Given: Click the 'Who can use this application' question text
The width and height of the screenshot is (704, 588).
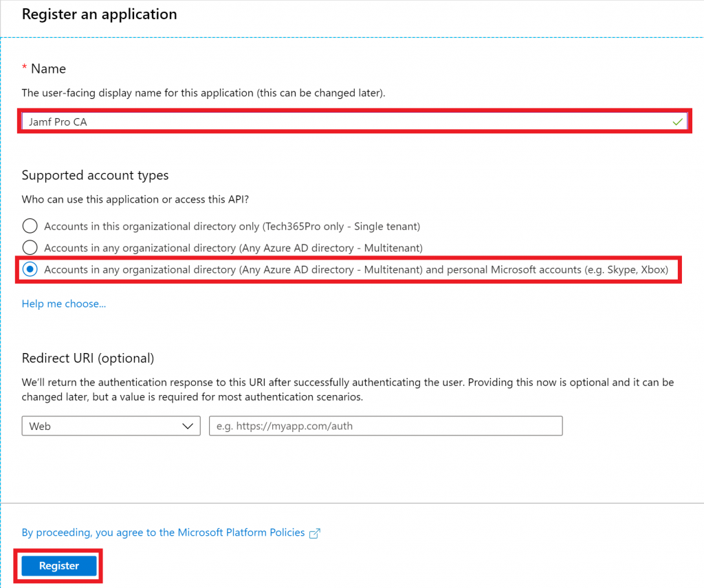Looking at the screenshot, I should click(133, 199).
